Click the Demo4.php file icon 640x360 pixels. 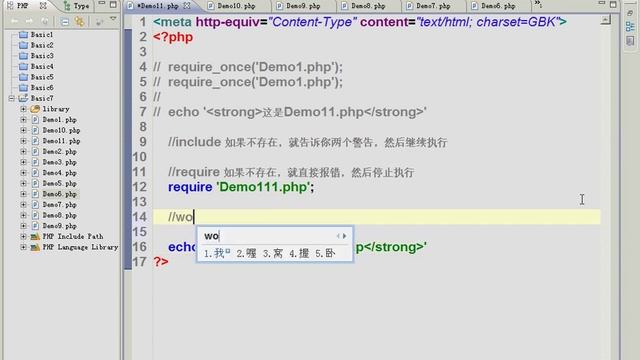[36, 173]
